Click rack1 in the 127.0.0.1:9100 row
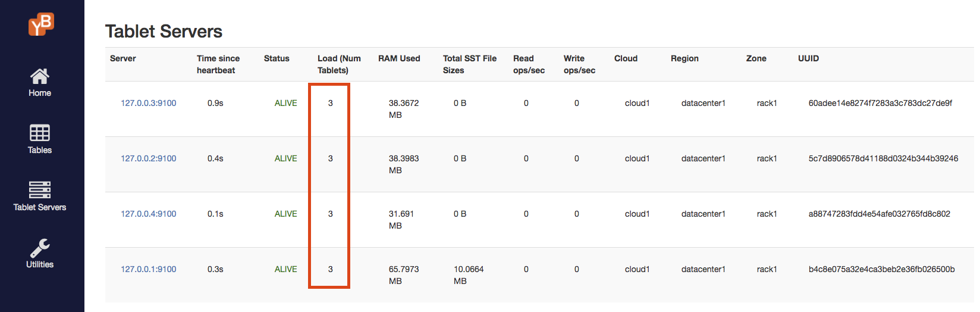980x312 pixels. point(767,269)
